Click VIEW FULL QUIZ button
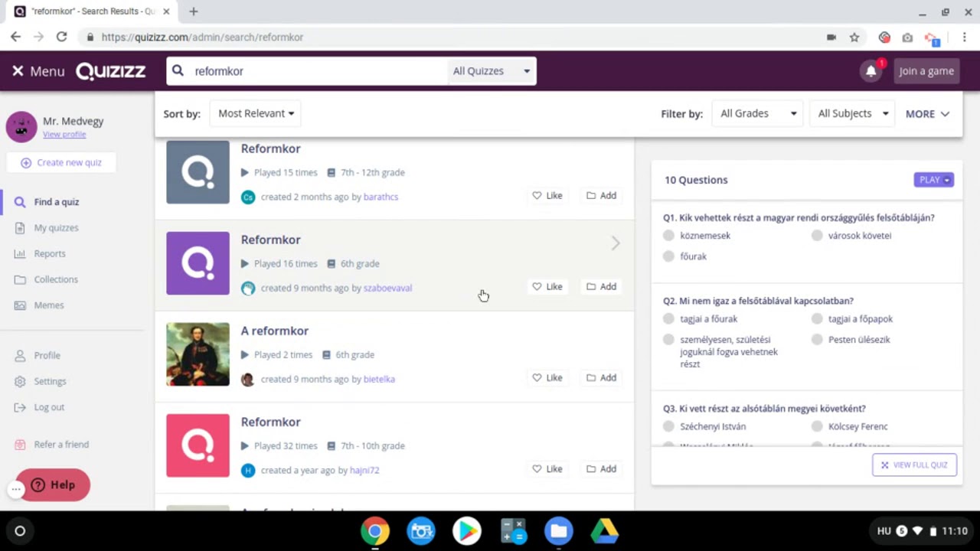The height and width of the screenshot is (551, 980). (914, 465)
